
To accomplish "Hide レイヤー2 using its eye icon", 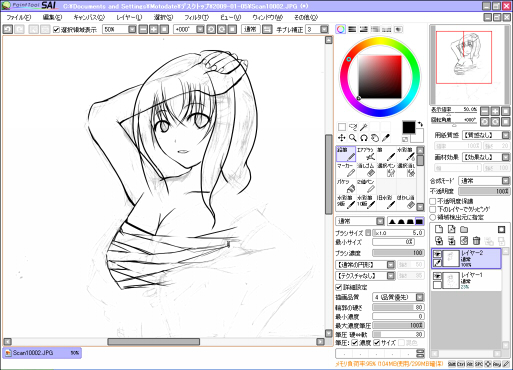I will coord(437,254).
